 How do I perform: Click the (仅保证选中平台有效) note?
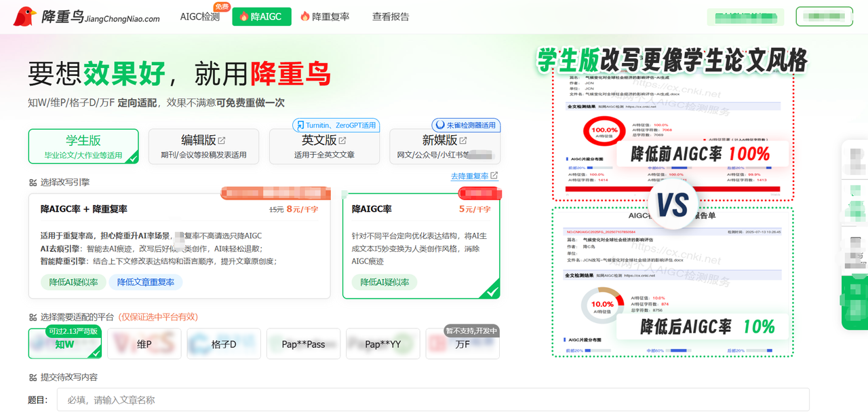point(158,317)
